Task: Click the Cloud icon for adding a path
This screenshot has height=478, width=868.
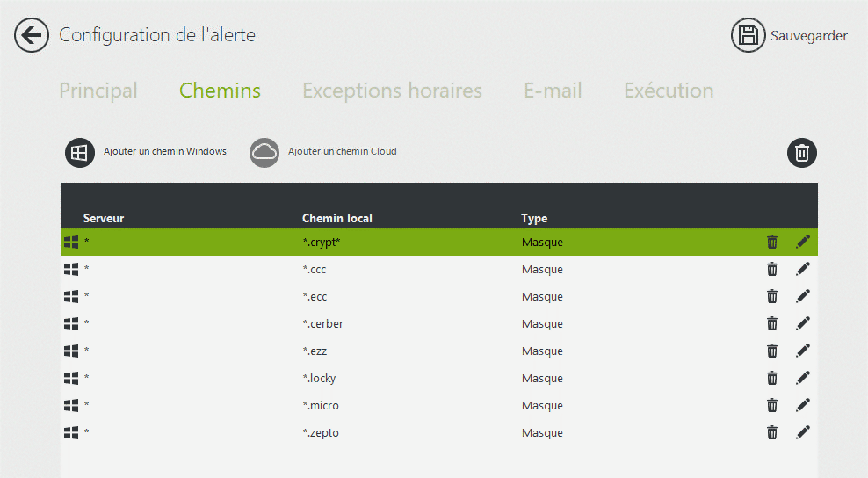Action: [x=264, y=152]
